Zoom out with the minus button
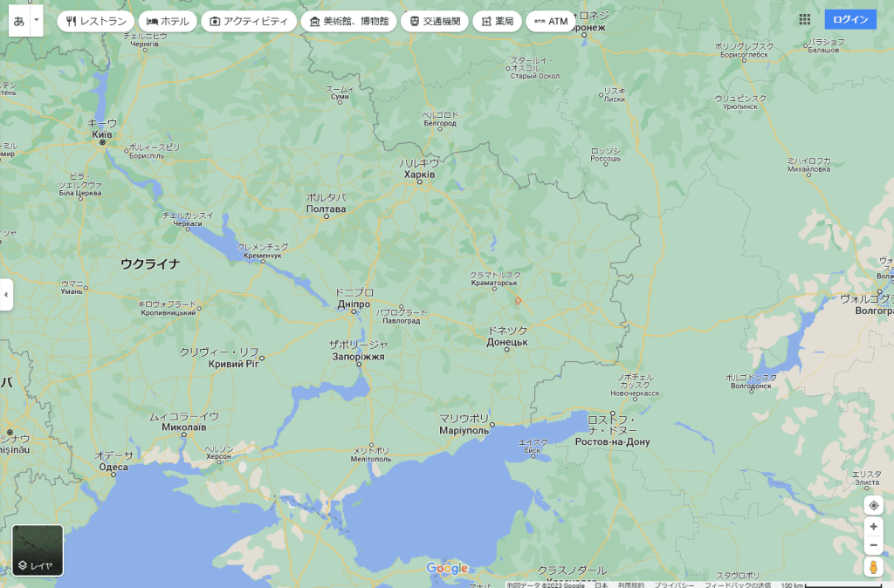Viewport: 894px width, 588px height. tap(873, 546)
